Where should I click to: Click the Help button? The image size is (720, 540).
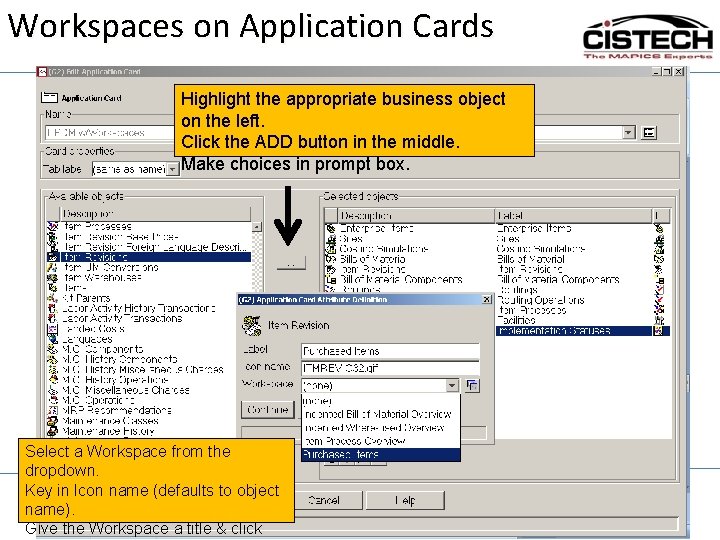click(405, 500)
